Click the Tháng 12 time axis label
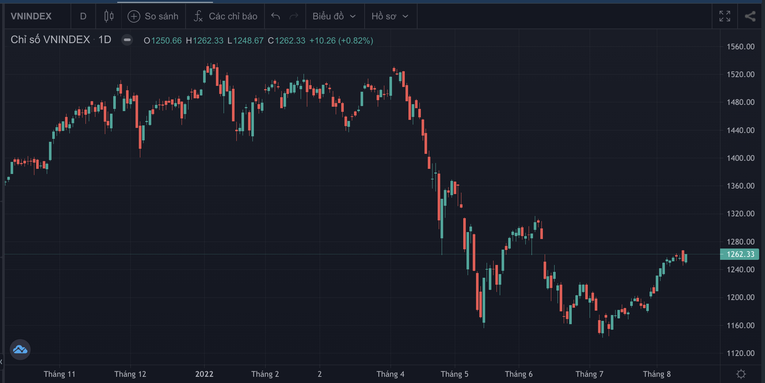 tap(130, 374)
